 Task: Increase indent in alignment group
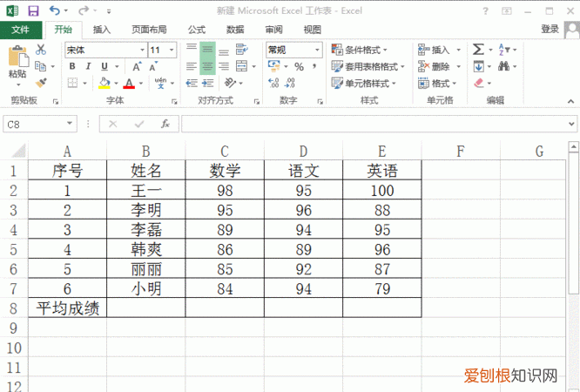point(207,83)
